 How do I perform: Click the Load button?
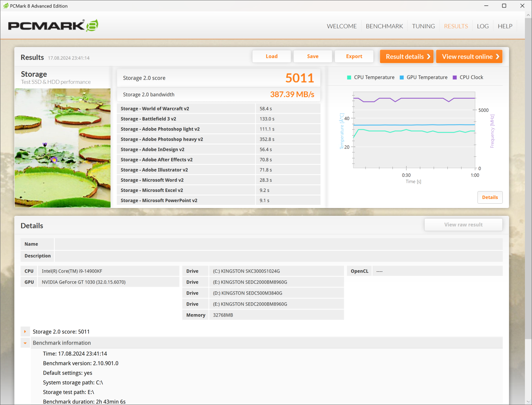coord(272,56)
